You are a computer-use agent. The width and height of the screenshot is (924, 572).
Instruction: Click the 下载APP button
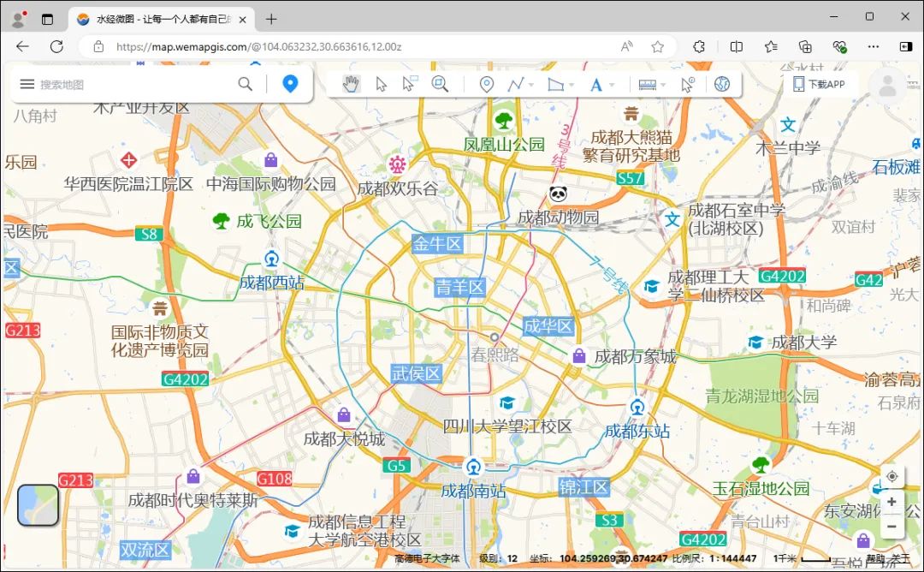click(x=820, y=84)
